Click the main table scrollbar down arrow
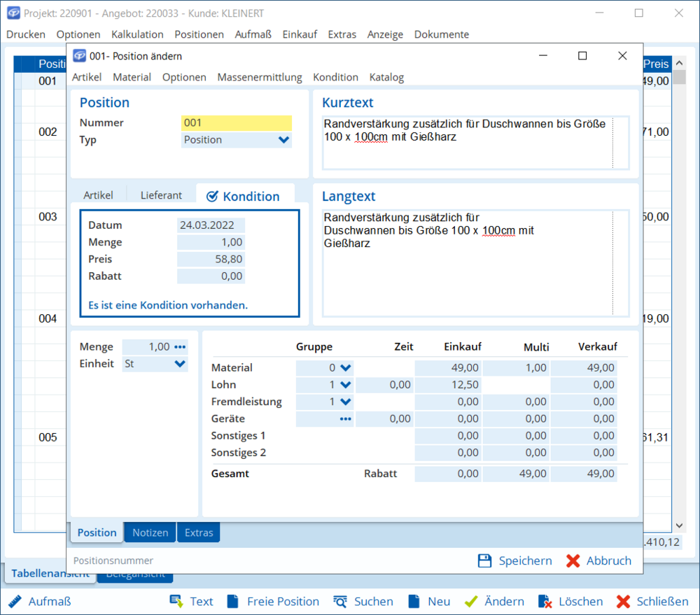This screenshot has width=700, height=615. tap(680, 525)
